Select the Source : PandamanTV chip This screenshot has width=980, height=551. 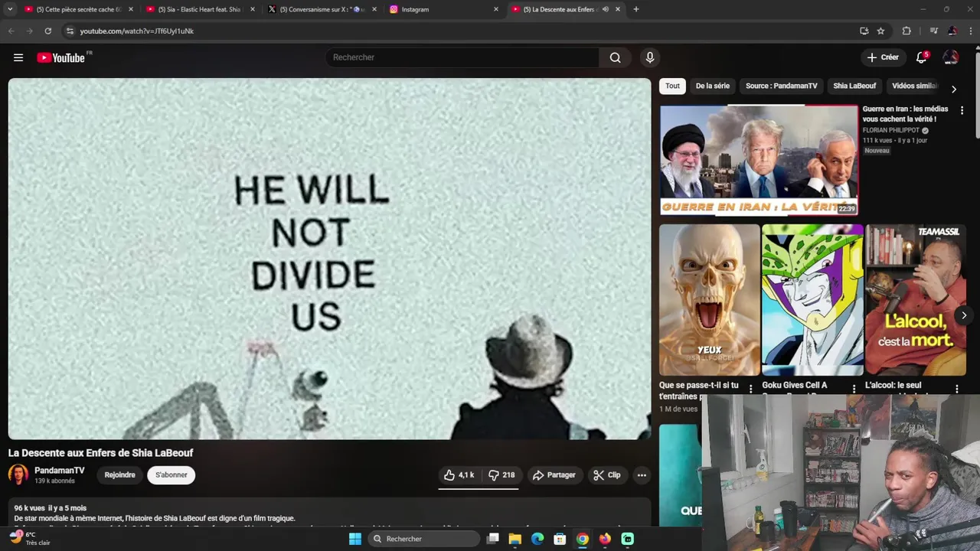(x=782, y=86)
